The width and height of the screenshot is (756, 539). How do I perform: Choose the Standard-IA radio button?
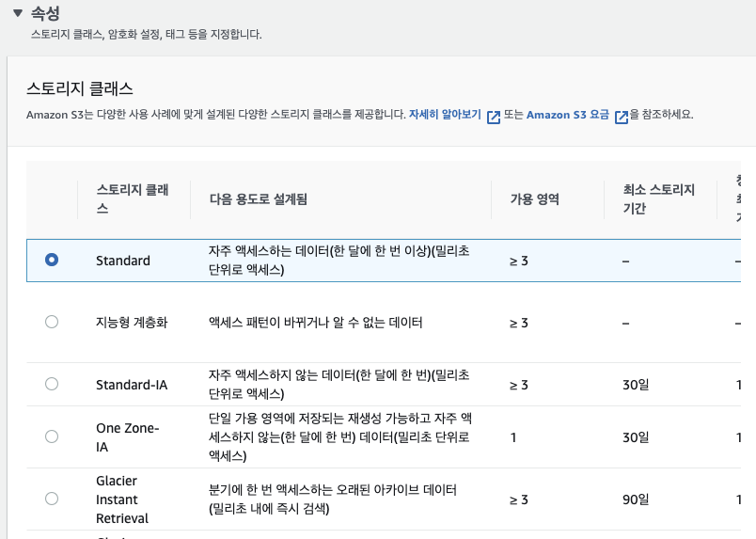point(52,384)
